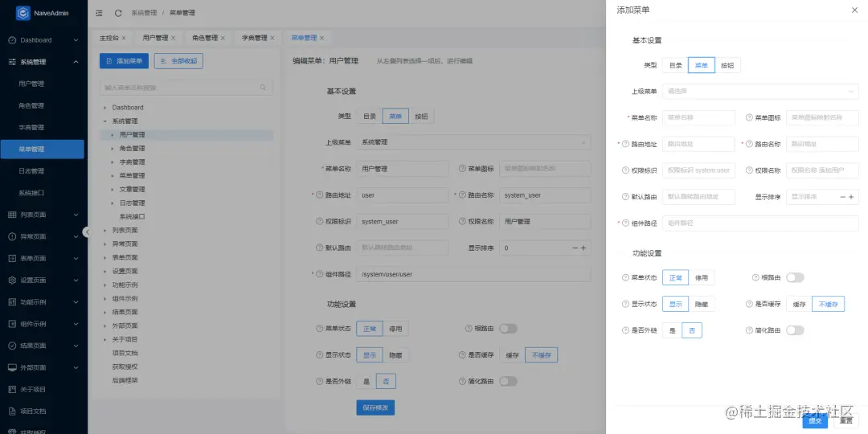Screen dimensions: 868x434
Task: Click help icon beside 简化路由 in drawer
Action: (x=750, y=330)
